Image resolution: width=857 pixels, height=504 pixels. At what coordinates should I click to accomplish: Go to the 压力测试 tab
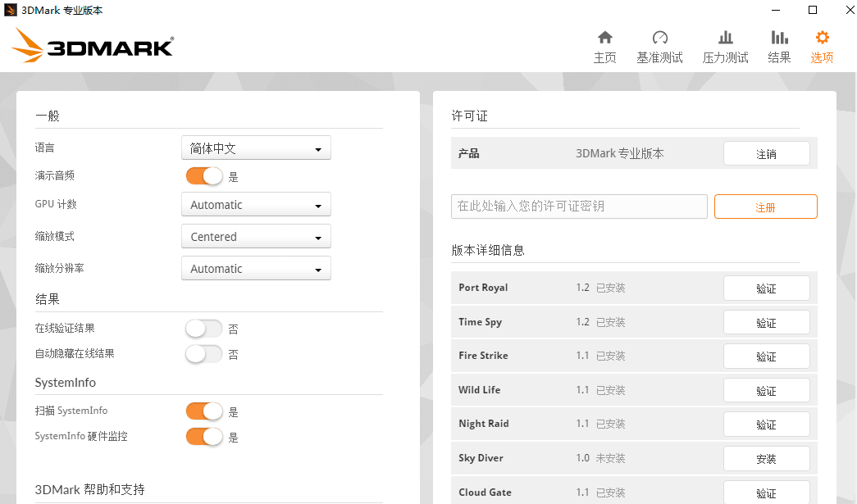tap(725, 47)
